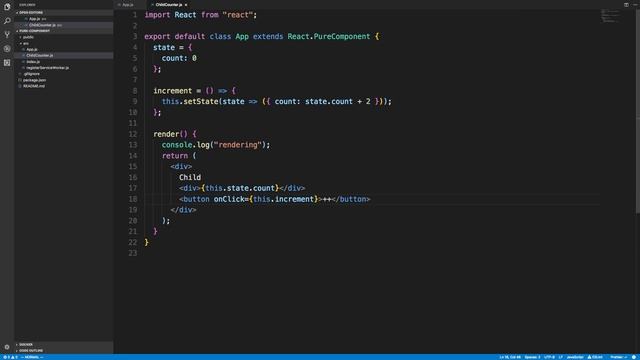Open the Extensions view in activity bar

[7, 62]
